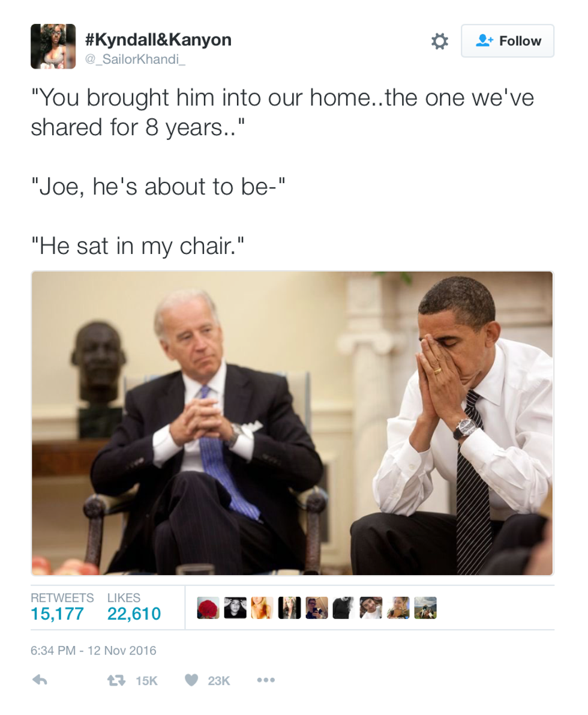Expand the attached tweet photo
Viewport: 588px width, 715px height.
292,423
